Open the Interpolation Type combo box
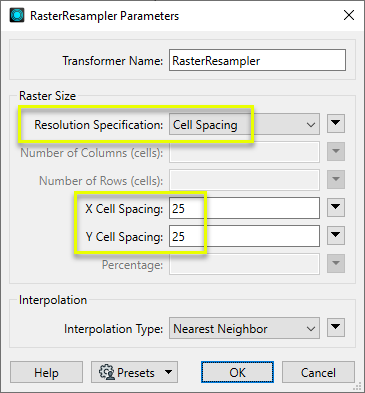This screenshot has width=365, height=393. point(244,328)
